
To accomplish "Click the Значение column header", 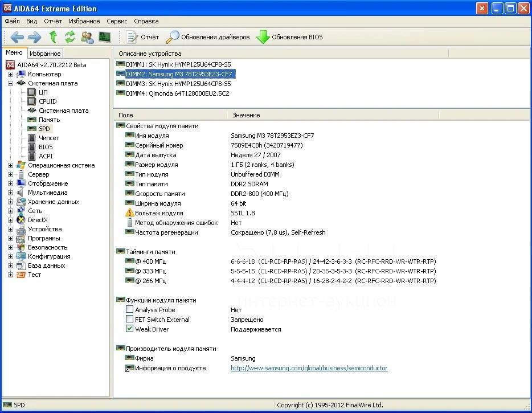I will (x=333, y=115).
